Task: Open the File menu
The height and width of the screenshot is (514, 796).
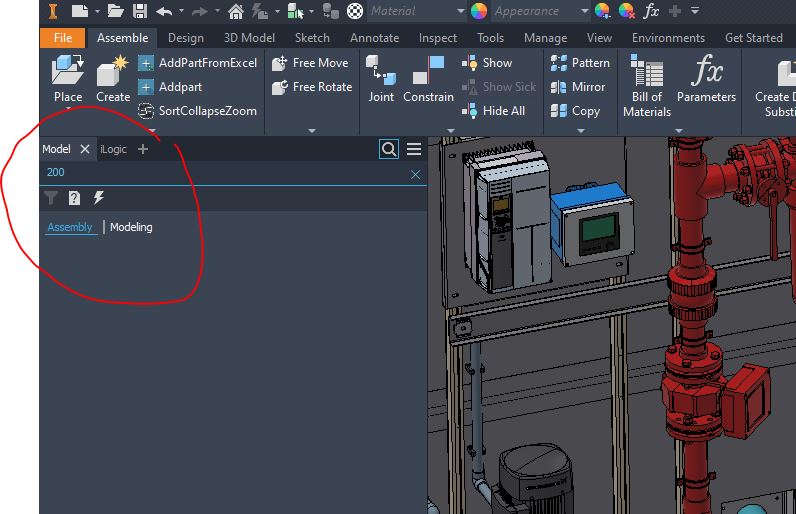Action: (62, 38)
